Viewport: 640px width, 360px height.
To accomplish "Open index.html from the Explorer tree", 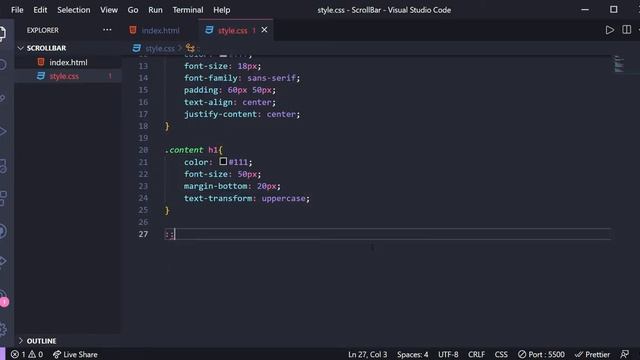I will 68,62.
